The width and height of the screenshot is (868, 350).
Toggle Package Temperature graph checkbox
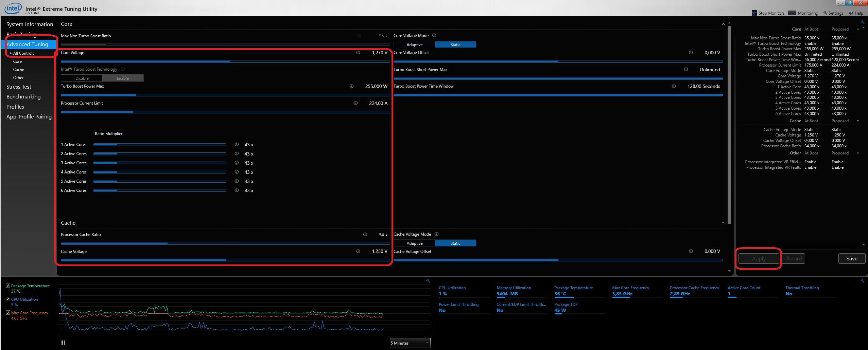point(8,286)
